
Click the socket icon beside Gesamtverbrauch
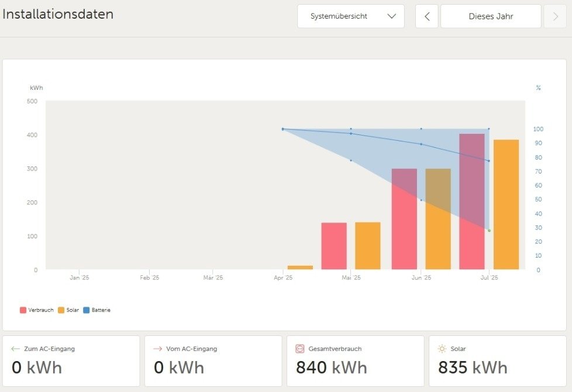point(300,349)
